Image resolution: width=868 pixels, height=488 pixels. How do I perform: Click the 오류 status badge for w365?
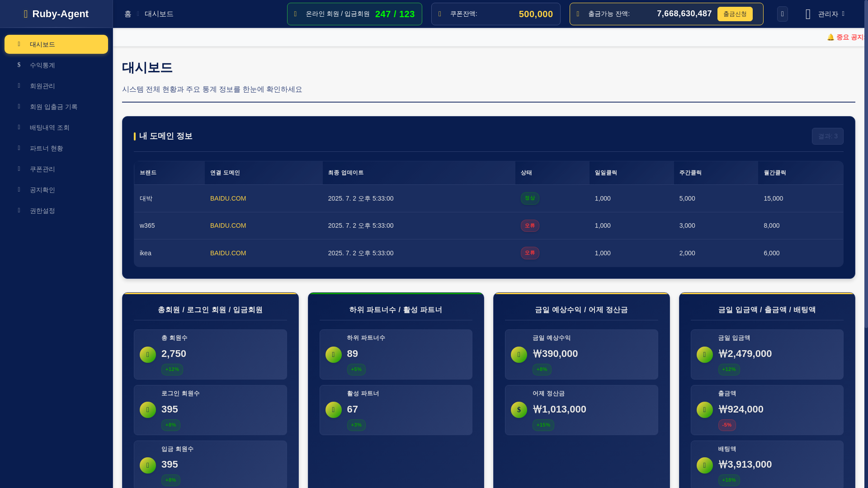pos(530,225)
